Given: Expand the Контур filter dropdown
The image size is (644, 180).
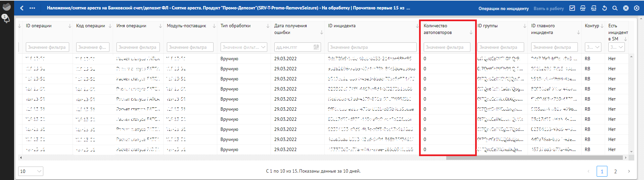Looking at the screenshot, I should 593,47.
